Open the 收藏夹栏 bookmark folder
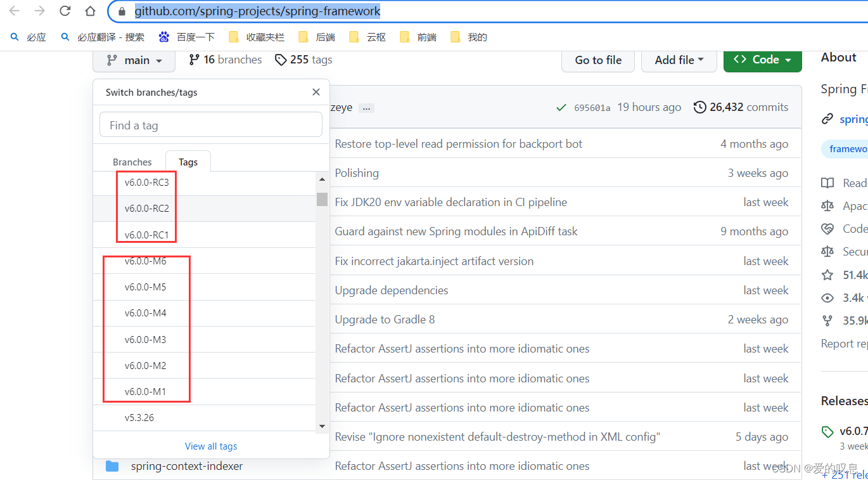868x480 pixels. tap(256, 37)
